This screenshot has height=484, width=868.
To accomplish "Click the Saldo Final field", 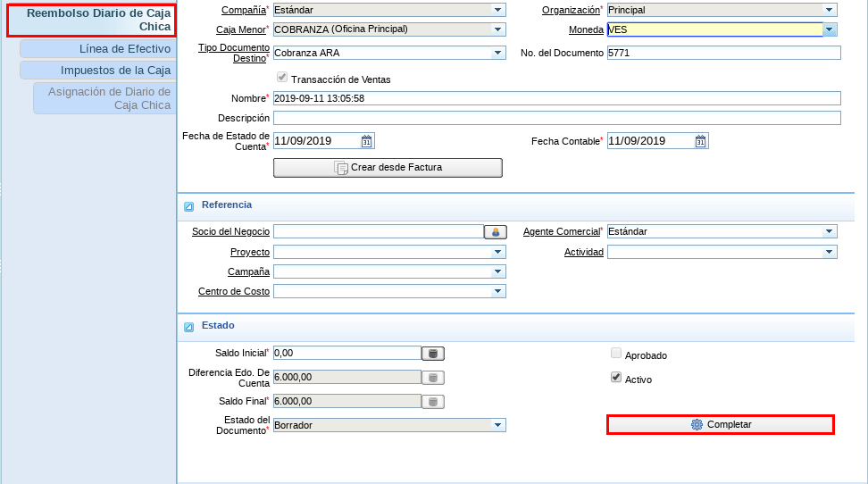I will coord(347,401).
